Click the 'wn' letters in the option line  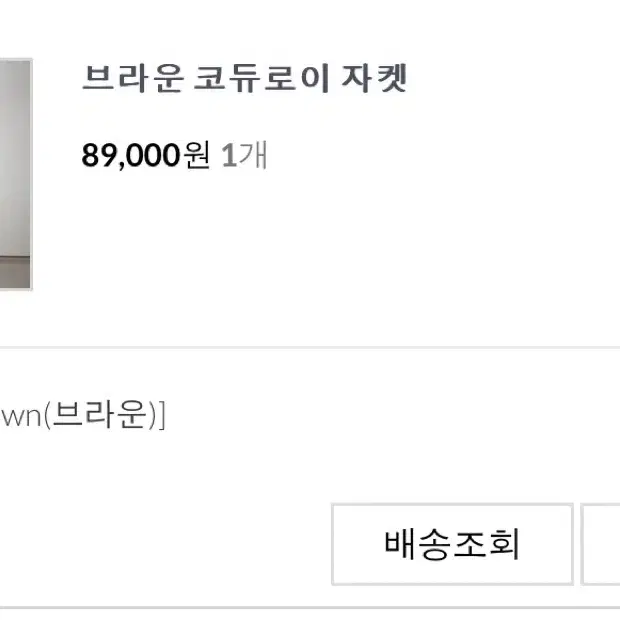(21, 417)
